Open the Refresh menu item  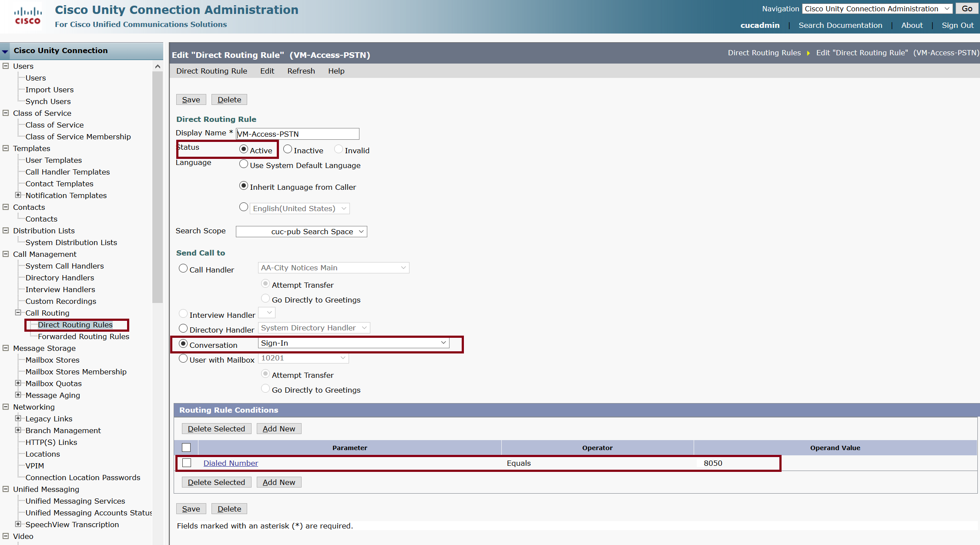click(x=301, y=71)
